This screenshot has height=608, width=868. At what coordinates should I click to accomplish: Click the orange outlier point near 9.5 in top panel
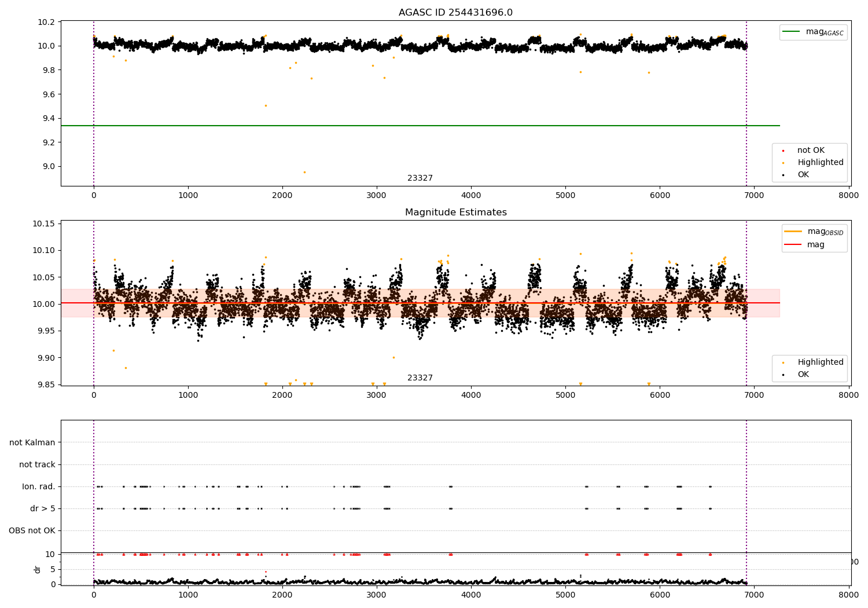tap(266, 105)
